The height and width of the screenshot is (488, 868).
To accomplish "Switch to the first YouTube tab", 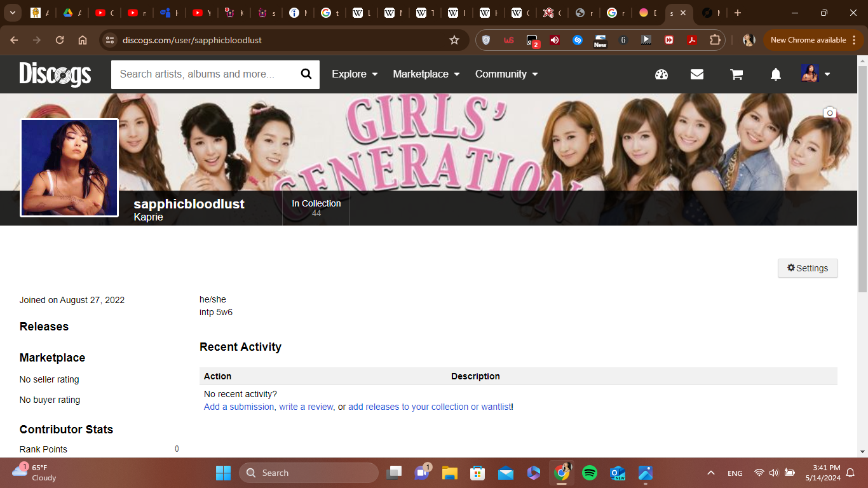I will (104, 13).
